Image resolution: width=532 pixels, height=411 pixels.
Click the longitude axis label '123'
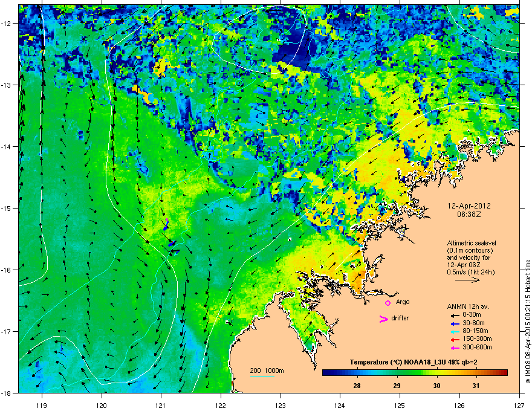[281, 405]
